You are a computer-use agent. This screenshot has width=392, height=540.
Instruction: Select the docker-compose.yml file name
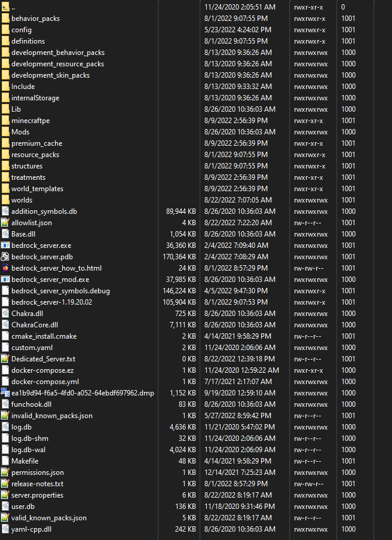45,382
